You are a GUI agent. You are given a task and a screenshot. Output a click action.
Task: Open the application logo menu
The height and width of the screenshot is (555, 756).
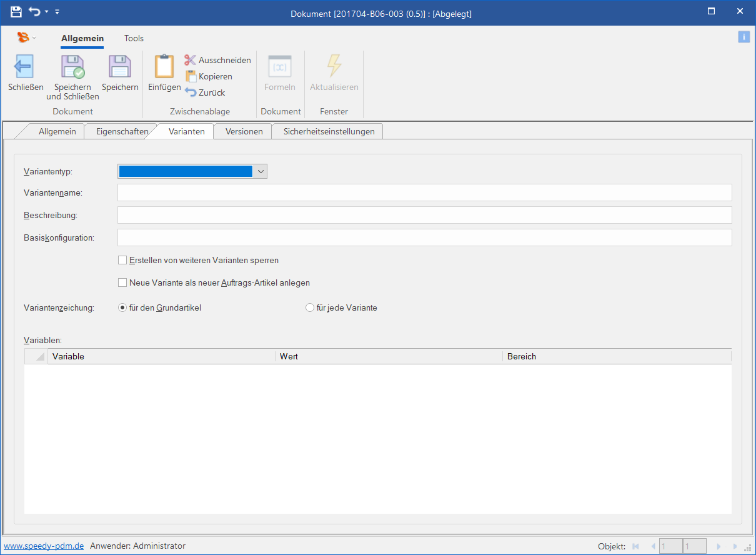(24, 37)
